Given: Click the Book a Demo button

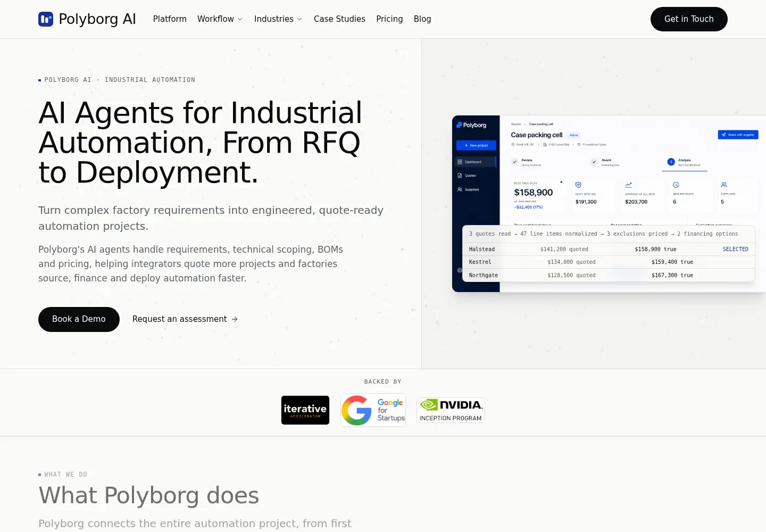Looking at the screenshot, I should coord(79,319).
